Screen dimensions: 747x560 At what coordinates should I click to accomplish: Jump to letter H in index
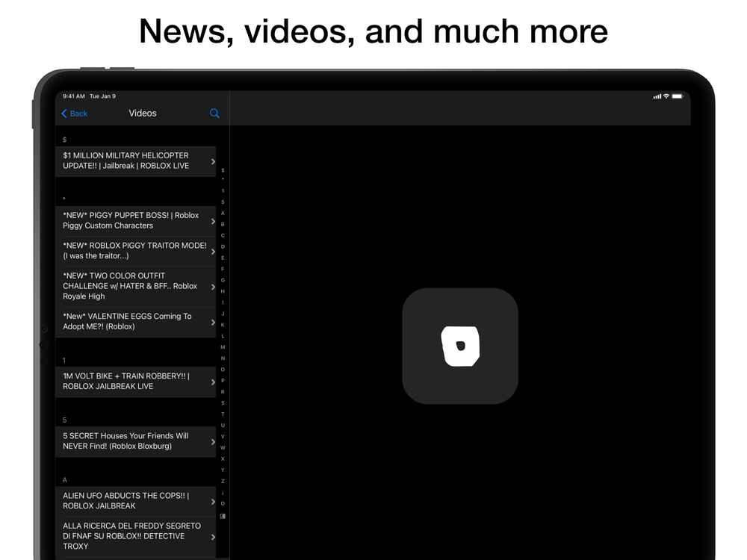pyautogui.click(x=223, y=291)
